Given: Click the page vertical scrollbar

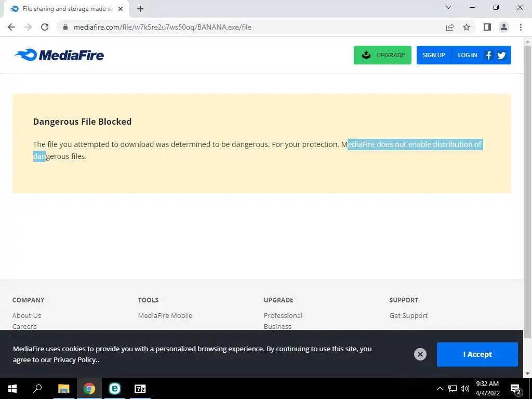Looking at the screenshot, I should click(x=528, y=192).
